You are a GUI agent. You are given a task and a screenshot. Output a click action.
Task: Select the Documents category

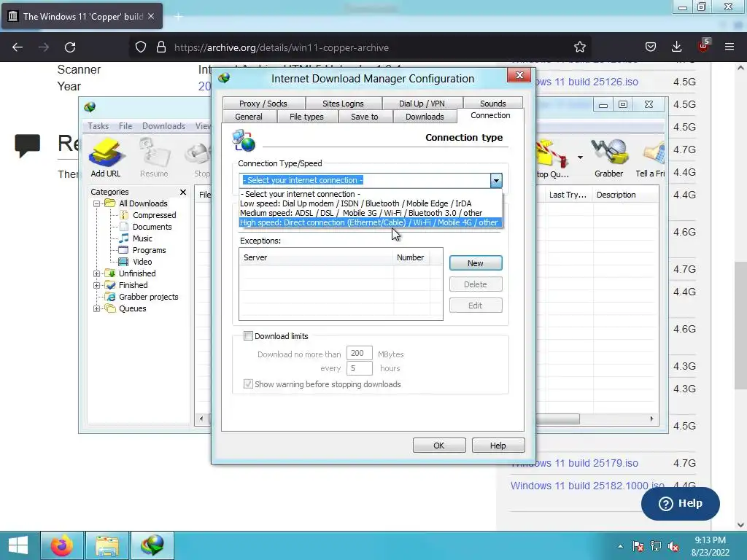click(152, 227)
